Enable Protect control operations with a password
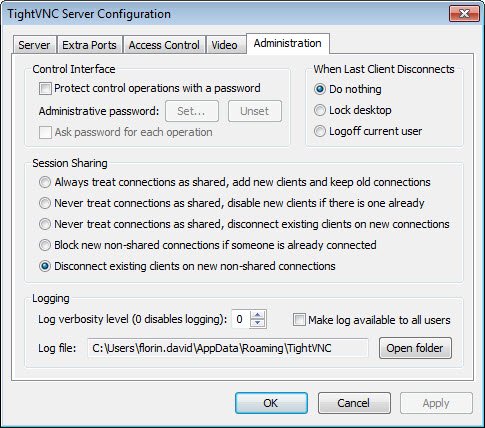The height and width of the screenshot is (428, 485). [45, 89]
